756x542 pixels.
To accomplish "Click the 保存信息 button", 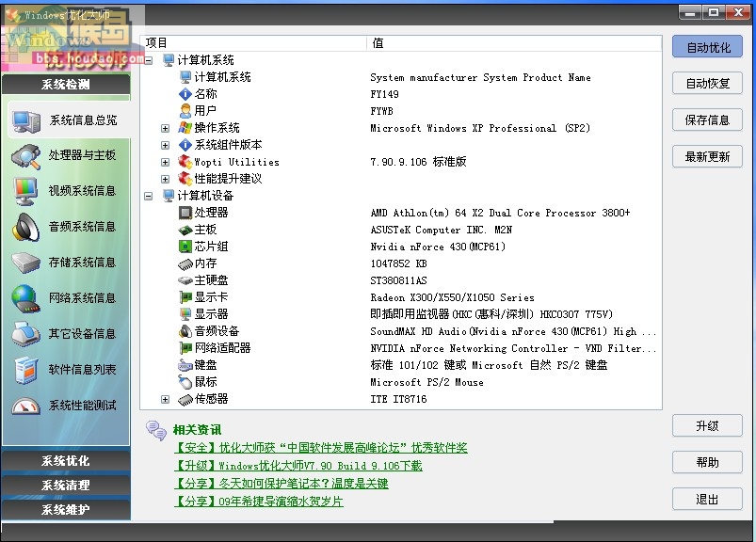I will (707, 120).
